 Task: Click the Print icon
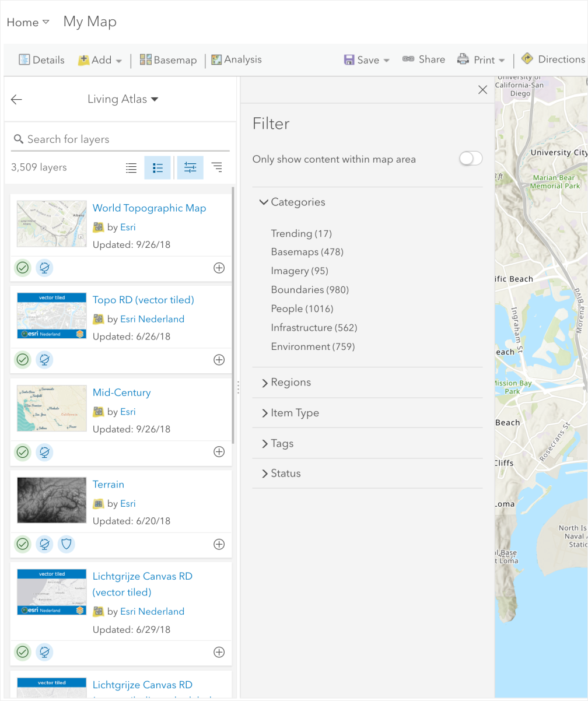(x=463, y=59)
